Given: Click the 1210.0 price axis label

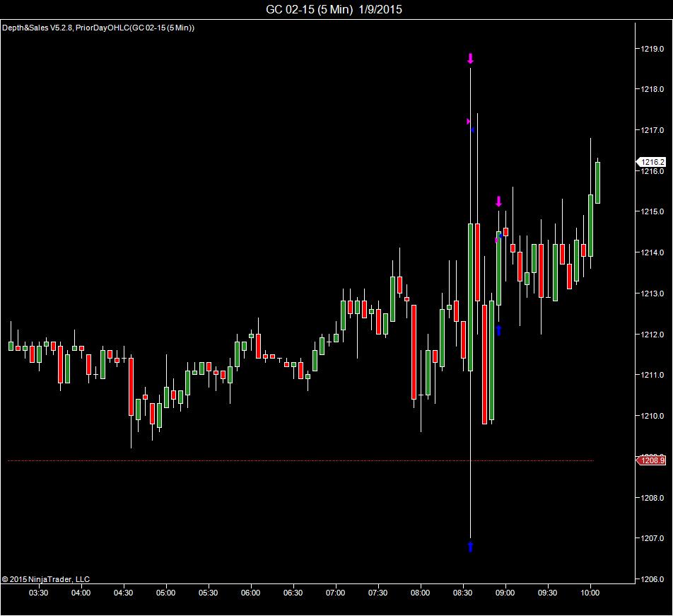Looking at the screenshot, I should point(652,416).
